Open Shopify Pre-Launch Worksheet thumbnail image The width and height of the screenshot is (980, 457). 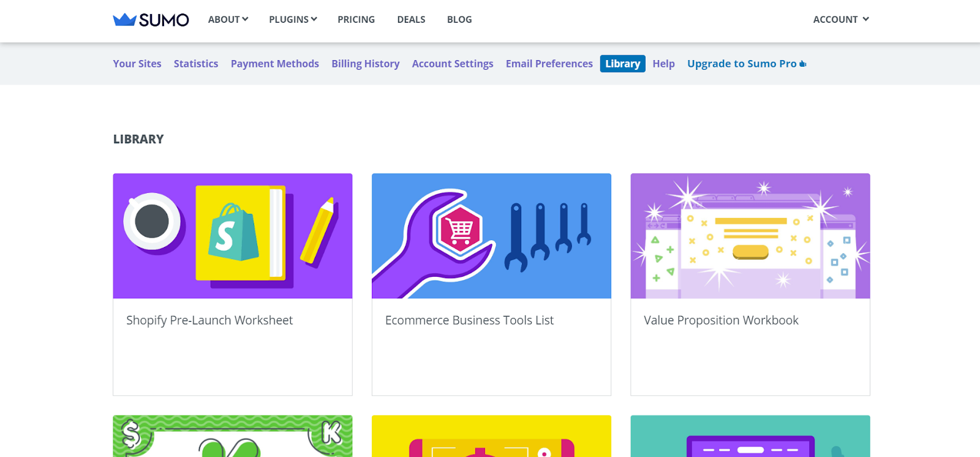click(233, 236)
